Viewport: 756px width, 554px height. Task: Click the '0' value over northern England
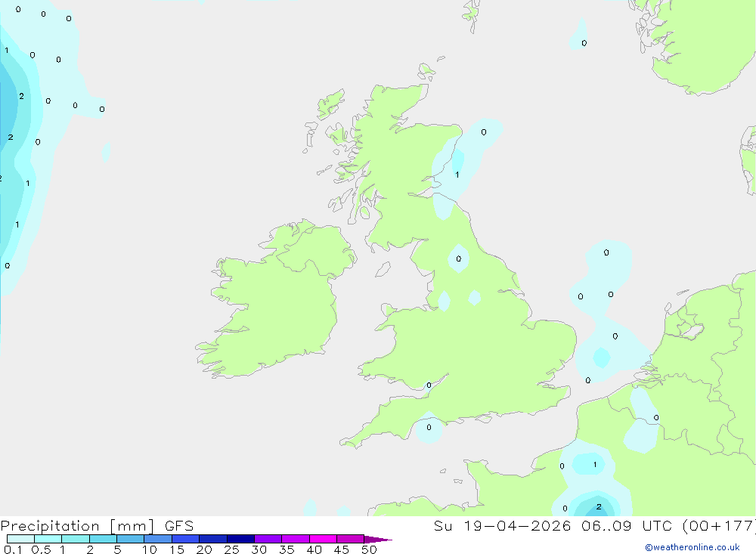click(459, 259)
